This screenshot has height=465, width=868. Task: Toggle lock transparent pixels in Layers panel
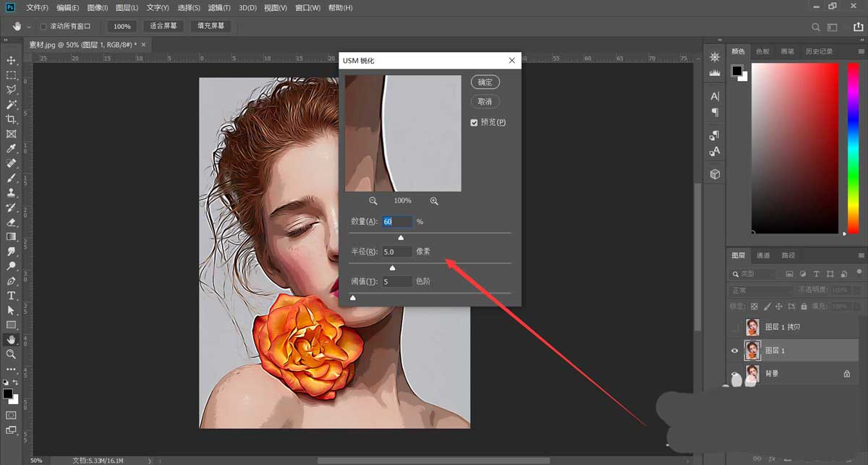(754, 307)
